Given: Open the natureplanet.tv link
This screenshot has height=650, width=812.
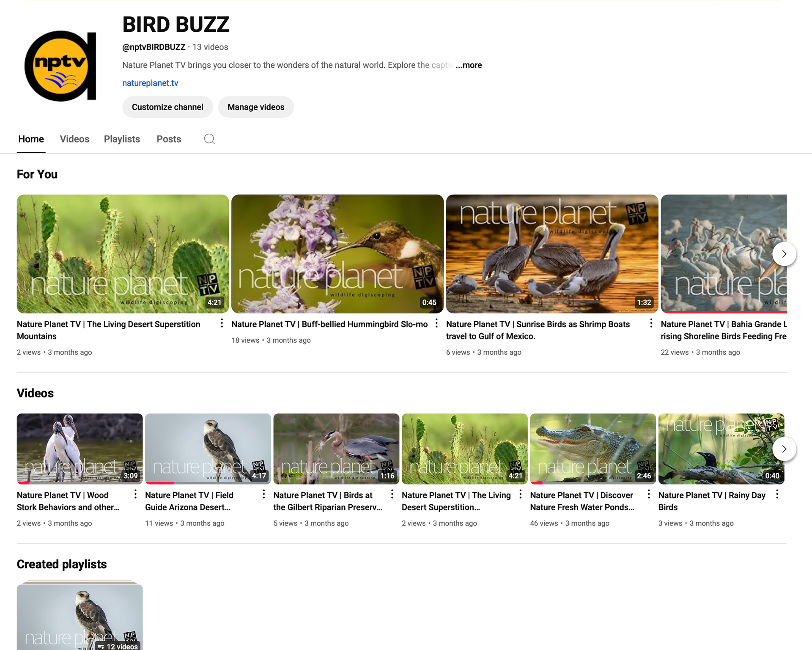Looking at the screenshot, I should (150, 83).
